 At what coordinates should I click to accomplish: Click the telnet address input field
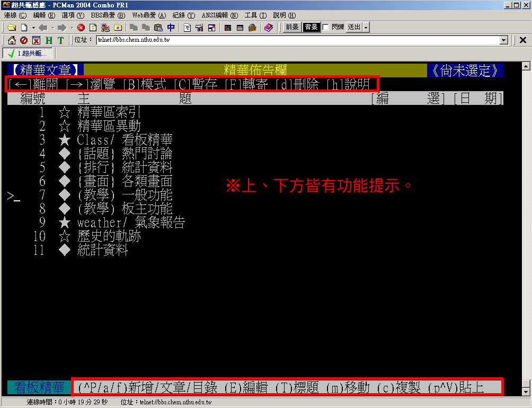(x=297, y=40)
